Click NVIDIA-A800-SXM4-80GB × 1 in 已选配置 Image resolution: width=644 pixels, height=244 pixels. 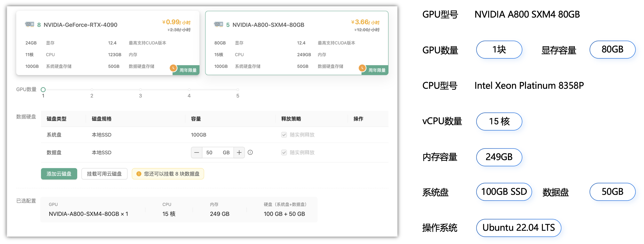(x=88, y=214)
